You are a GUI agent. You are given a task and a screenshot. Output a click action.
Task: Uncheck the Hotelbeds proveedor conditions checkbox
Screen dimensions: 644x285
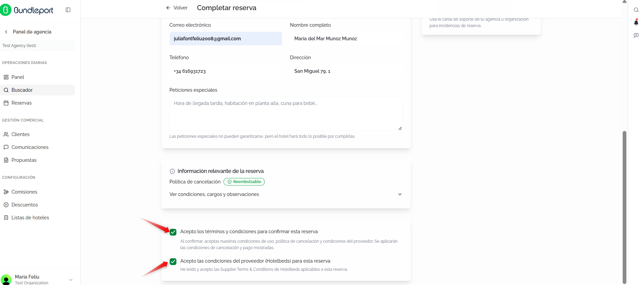173,261
